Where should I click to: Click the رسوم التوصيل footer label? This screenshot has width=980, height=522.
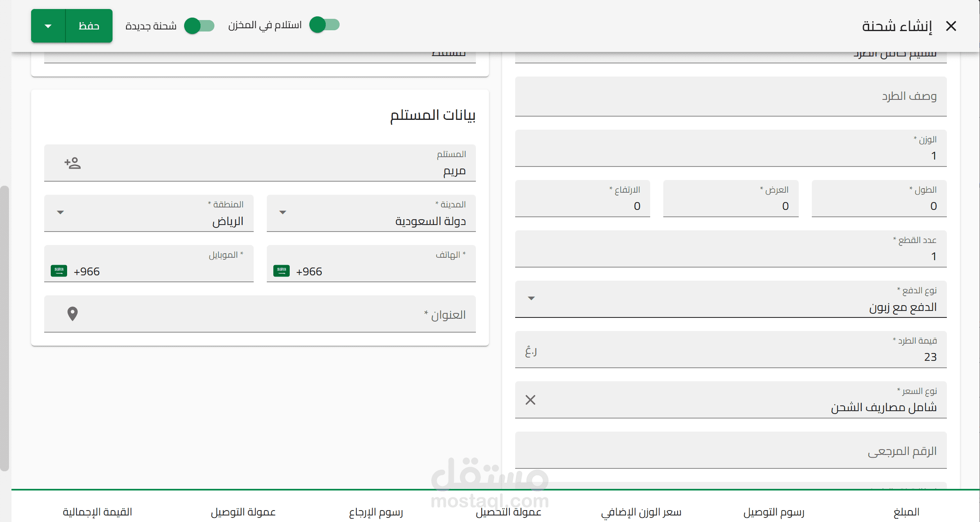774,512
